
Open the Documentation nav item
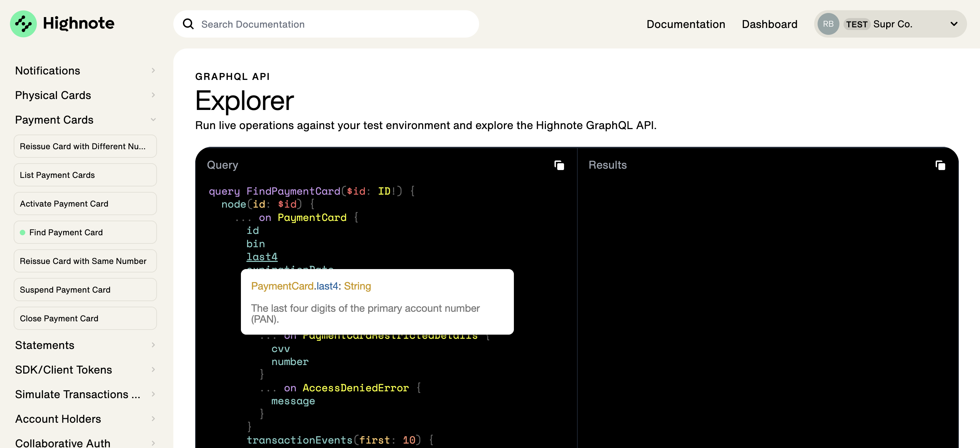click(x=686, y=24)
